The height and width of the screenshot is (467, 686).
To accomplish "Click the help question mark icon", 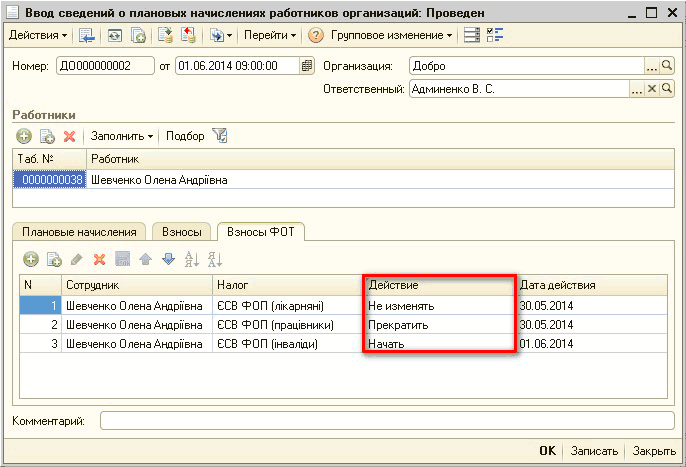I will click(316, 35).
